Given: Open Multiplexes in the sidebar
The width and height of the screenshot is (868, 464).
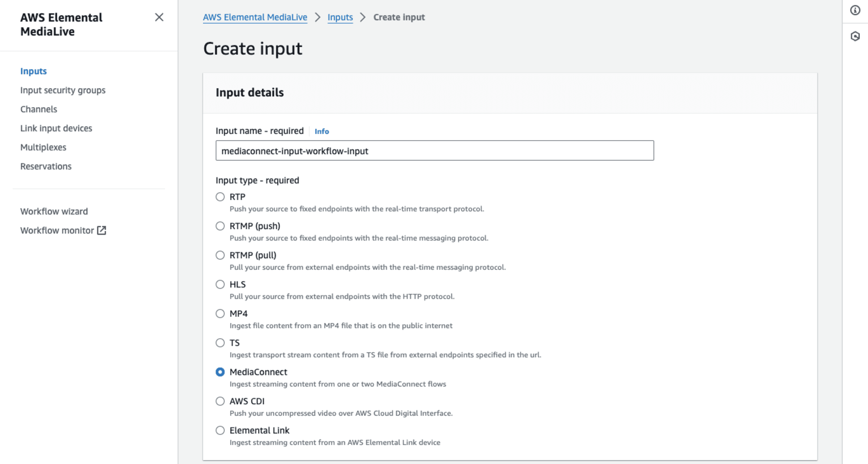Looking at the screenshot, I should (x=43, y=148).
